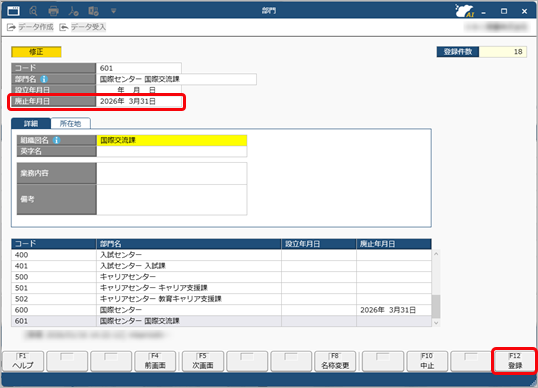Click データ受入 import button
Image resolution: width=538 pixels, height=388 pixels.
point(82,27)
